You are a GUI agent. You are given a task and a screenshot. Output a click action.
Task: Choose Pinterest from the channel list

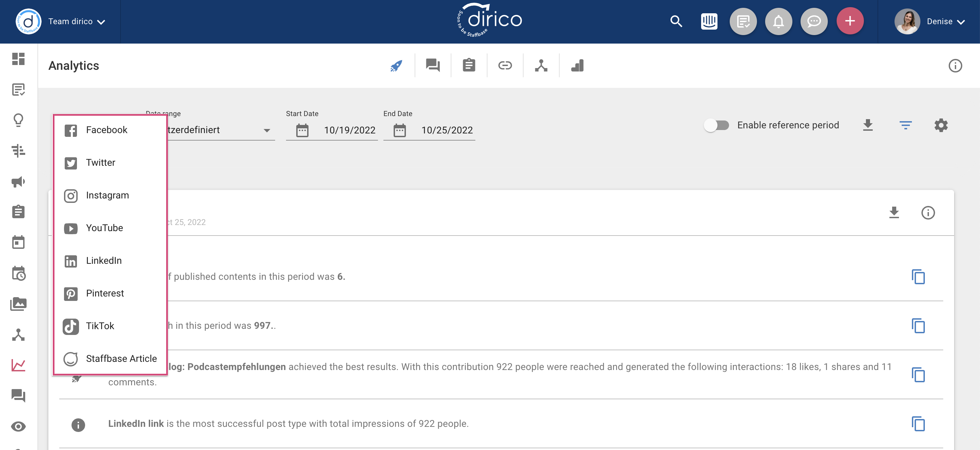(x=110, y=294)
